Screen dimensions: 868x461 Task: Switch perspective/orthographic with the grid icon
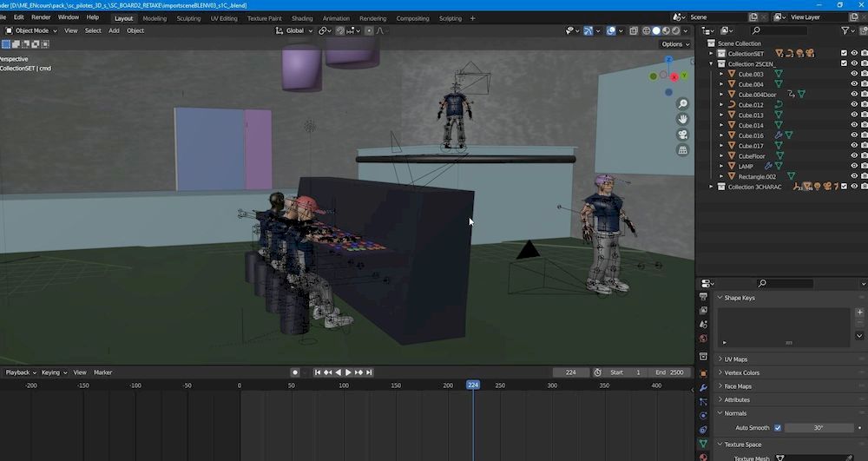(x=683, y=150)
